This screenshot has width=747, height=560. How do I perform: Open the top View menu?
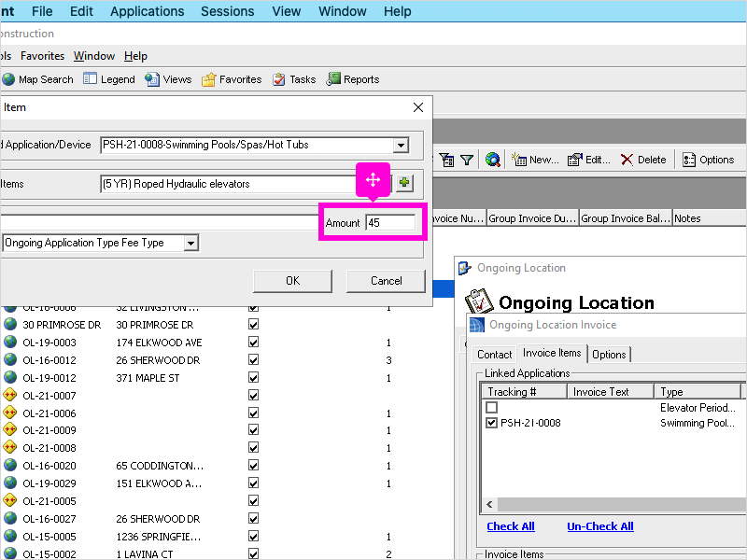pos(287,11)
